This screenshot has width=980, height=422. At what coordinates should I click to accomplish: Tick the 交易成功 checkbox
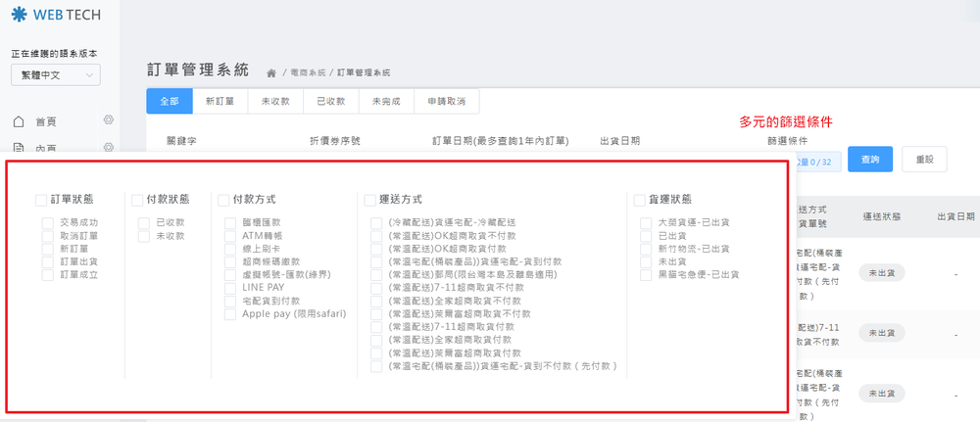[47, 223]
